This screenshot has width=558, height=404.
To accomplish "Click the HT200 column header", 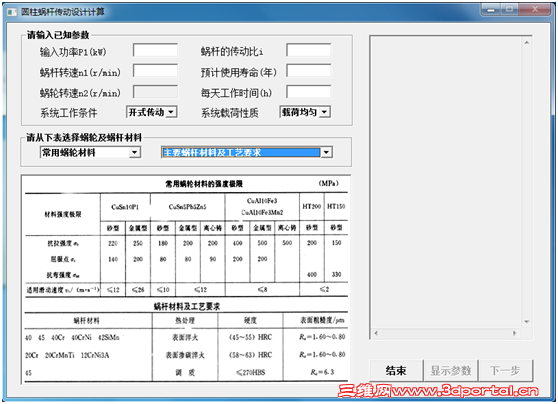I will tap(311, 206).
